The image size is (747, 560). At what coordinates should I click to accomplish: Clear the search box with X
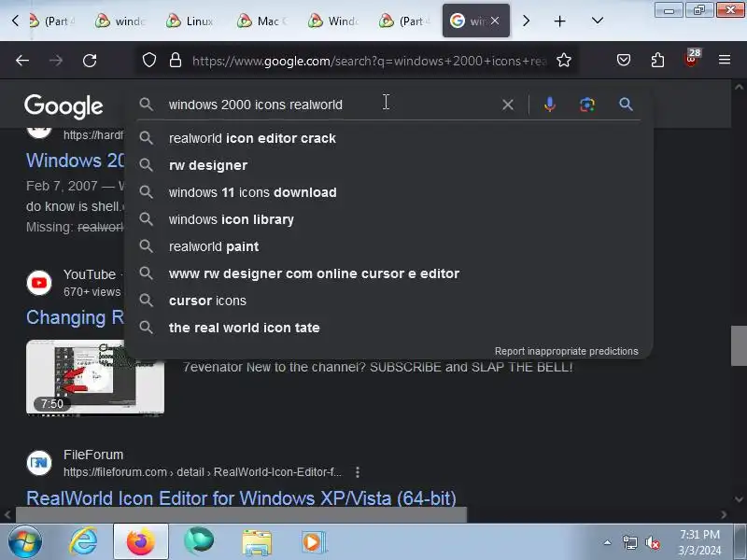(x=507, y=105)
